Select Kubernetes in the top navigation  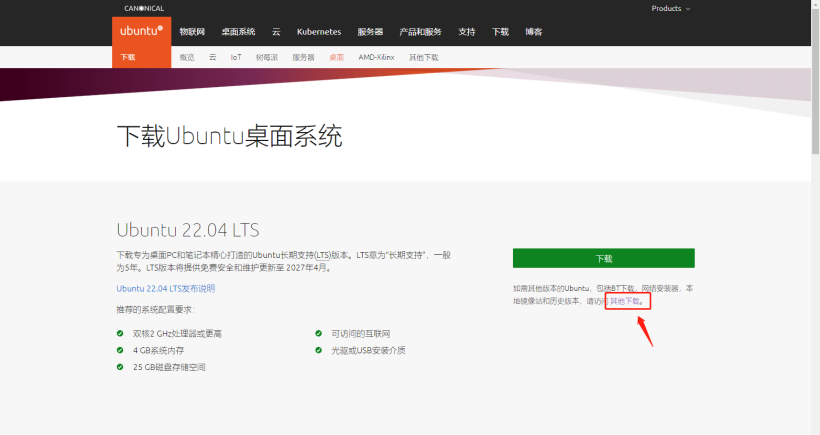[x=318, y=32]
